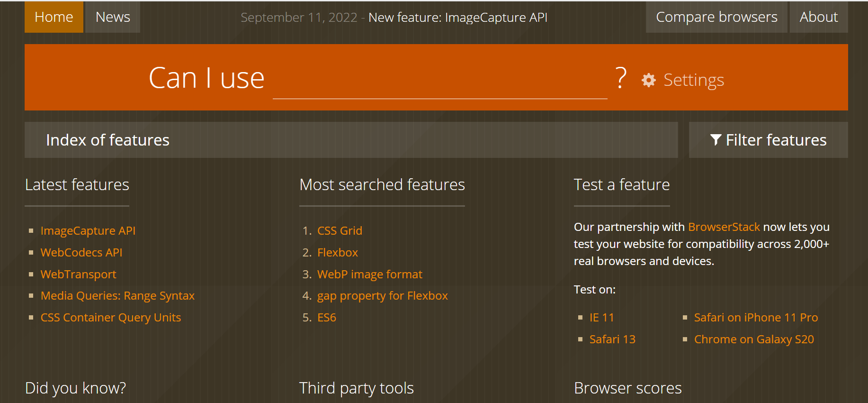Go to the About page
868x403 pixels.
click(818, 17)
